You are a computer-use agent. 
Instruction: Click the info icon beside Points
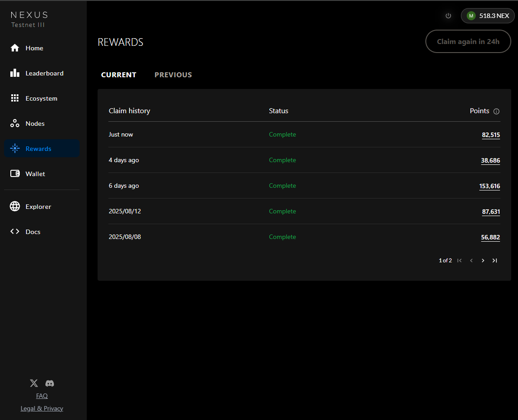click(496, 111)
